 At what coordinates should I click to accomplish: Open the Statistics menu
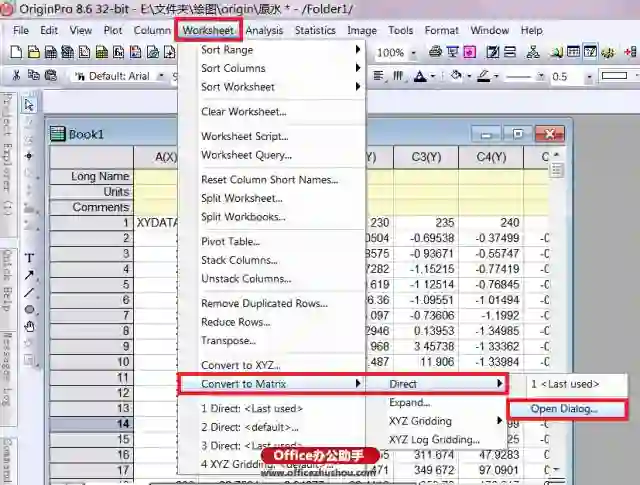coord(315,30)
